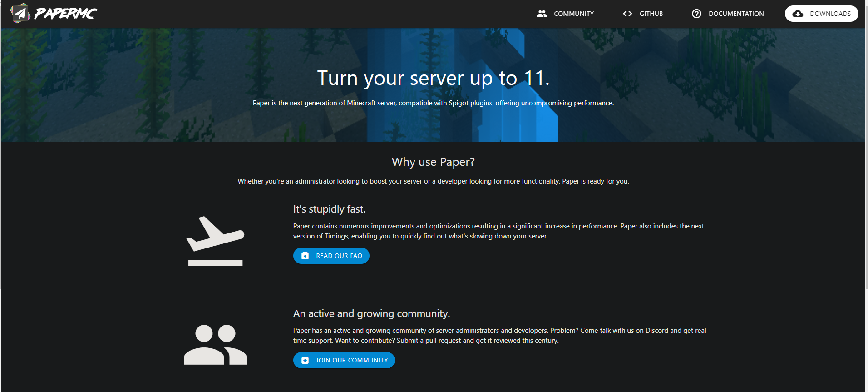Open the Community navigation item
868x392 pixels.
pyautogui.click(x=573, y=14)
